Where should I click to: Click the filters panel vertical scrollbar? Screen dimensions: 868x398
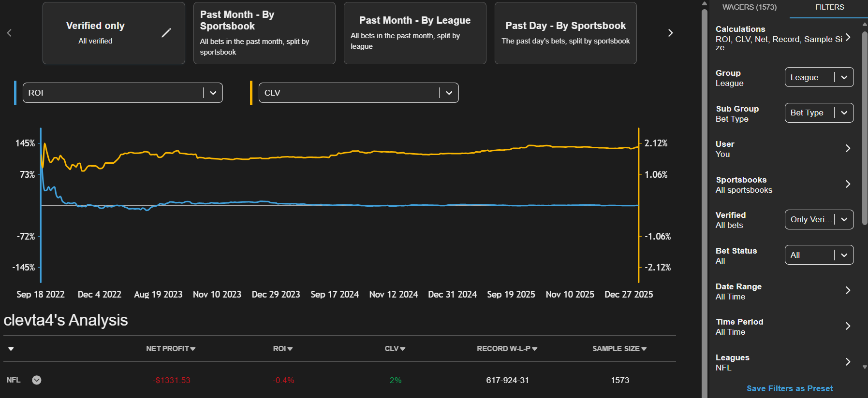click(865, 121)
